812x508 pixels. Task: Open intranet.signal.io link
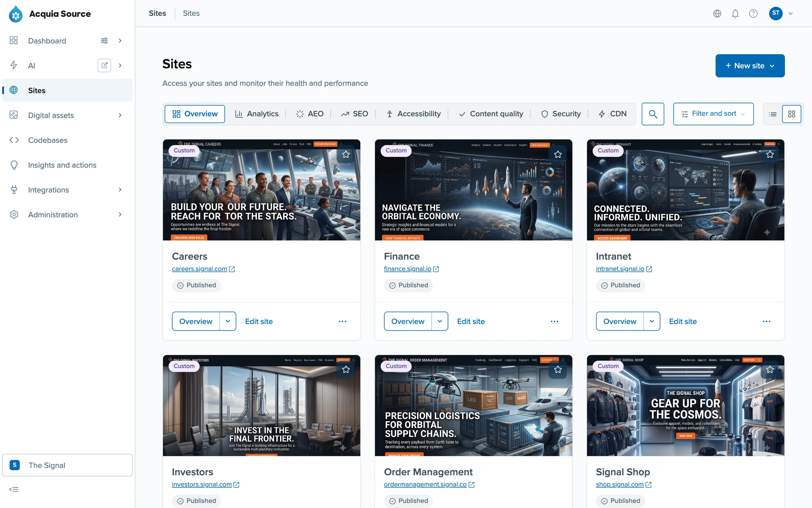[624, 269]
